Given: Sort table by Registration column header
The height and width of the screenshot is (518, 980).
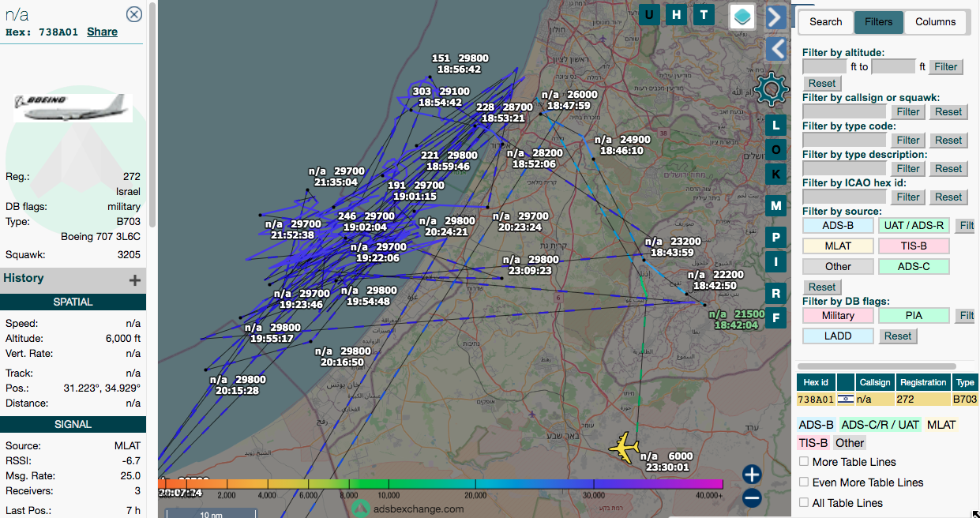Looking at the screenshot, I should pyautogui.click(x=922, y=382).
